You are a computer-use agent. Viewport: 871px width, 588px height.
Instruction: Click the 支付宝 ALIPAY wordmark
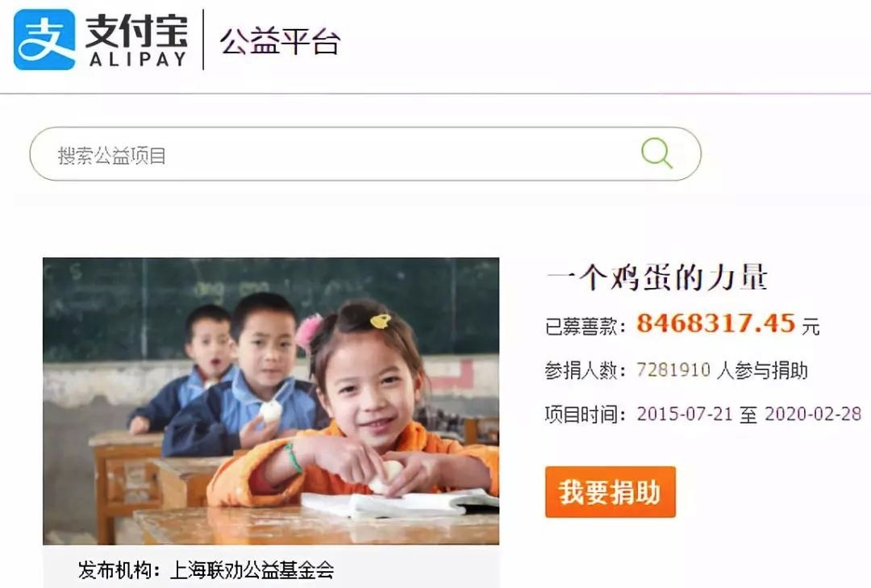pyautogui.click(x=136, y=40)
